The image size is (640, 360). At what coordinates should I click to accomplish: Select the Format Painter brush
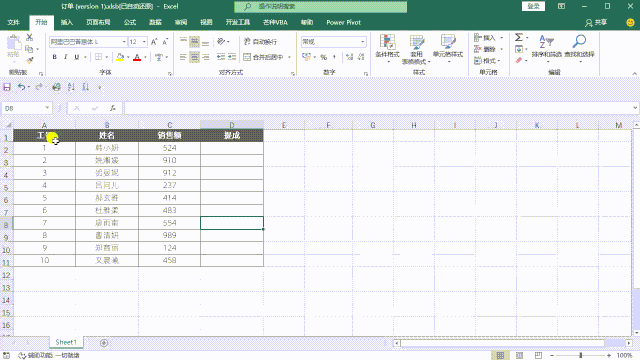29,60
